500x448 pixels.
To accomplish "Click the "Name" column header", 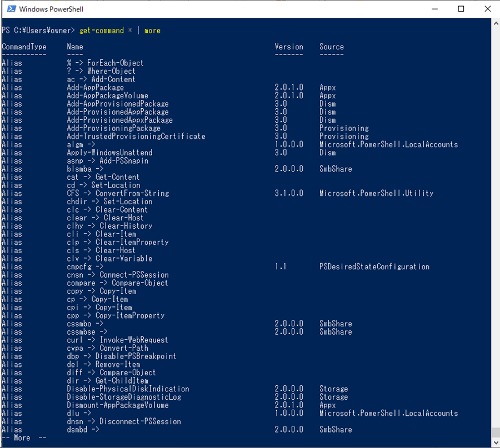I will tap(75, 47).
